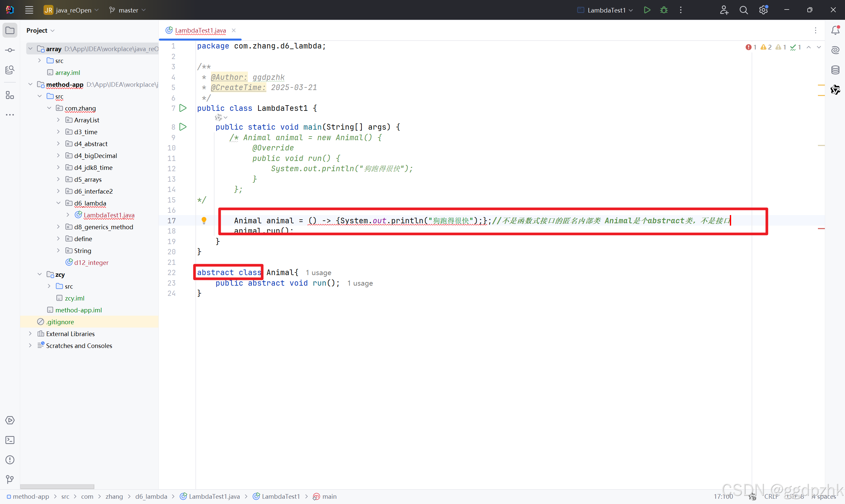The width and height of the screenshot is (845, 504).
Task: Open the Notifications bell panel
Action: point(835,30)
